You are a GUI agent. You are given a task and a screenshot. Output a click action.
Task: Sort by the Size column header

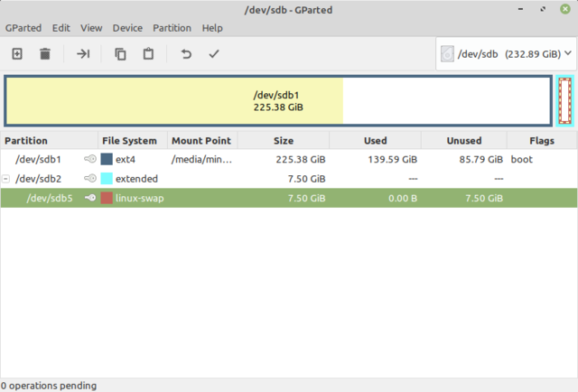[x=284, y=141]
